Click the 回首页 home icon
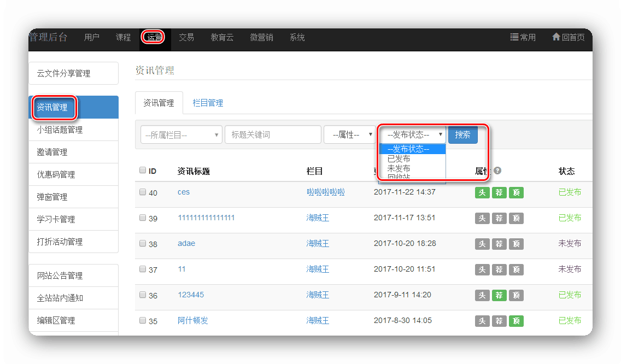Viewport: 621px width, 364px height. 556,37
